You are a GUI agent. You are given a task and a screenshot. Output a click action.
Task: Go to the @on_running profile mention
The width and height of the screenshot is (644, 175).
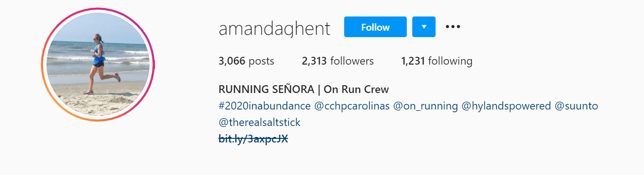point(426,106)
